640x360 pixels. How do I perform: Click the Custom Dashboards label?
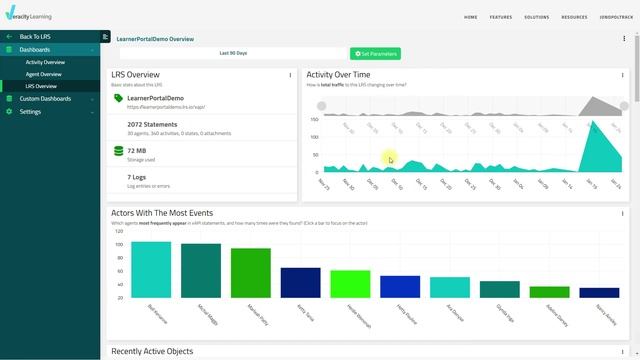click(x=45, y=99)
